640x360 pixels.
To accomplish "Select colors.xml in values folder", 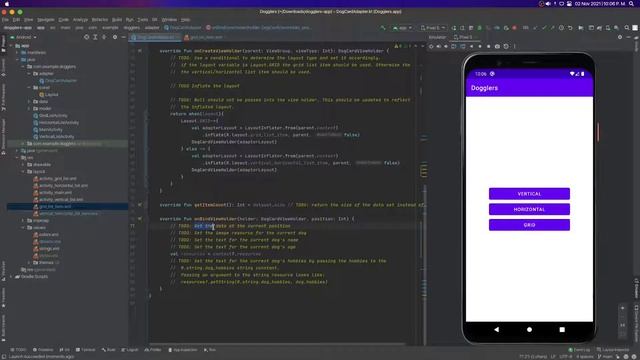I will [x=46, y=234].
